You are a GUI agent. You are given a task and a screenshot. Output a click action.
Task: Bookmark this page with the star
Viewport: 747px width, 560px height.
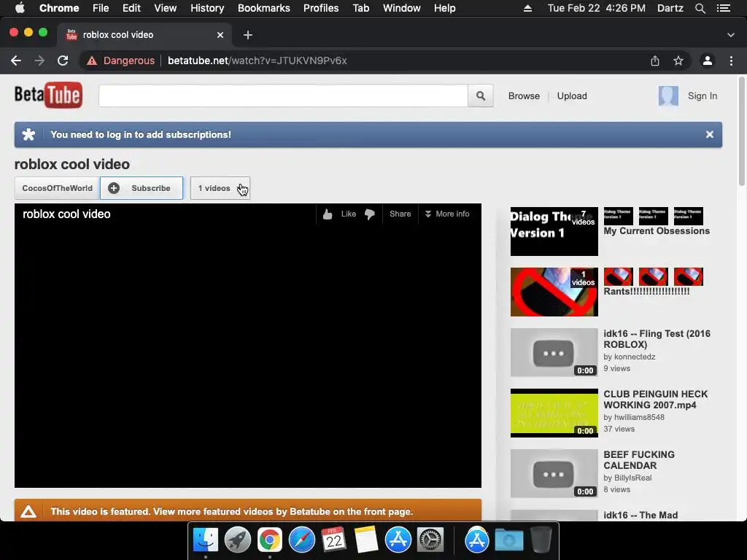(678, 61)
